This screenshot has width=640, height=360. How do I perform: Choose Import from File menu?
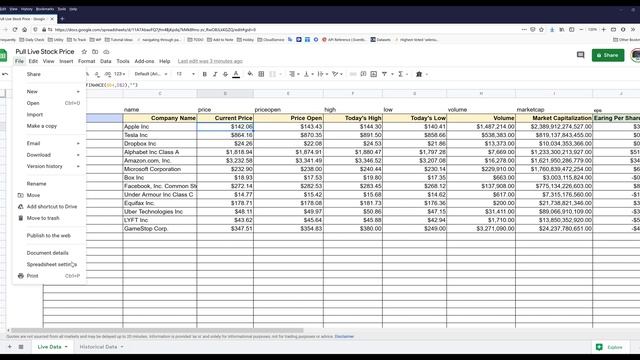[x=49, y=115]
